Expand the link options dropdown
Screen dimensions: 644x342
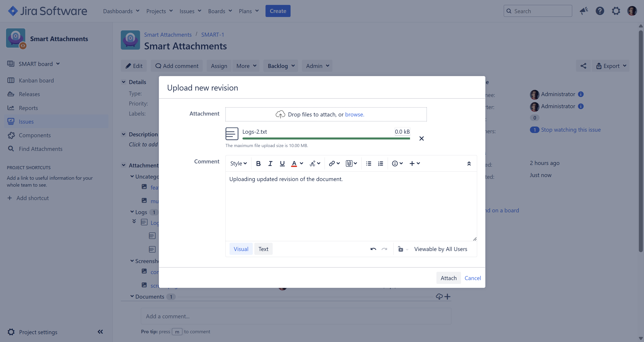(x=338, y=163)
